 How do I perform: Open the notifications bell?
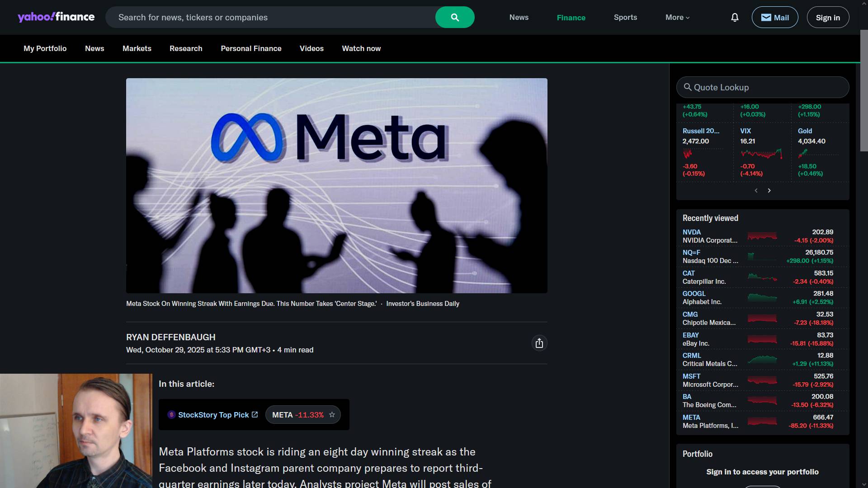click(x=735, y=18)
